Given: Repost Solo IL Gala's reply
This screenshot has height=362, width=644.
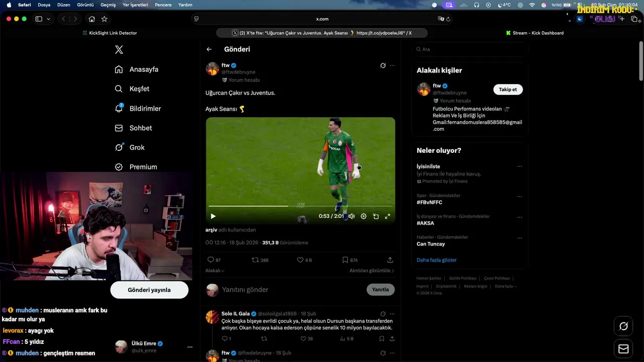Looking at the screenshot, I should click(264, 339).
